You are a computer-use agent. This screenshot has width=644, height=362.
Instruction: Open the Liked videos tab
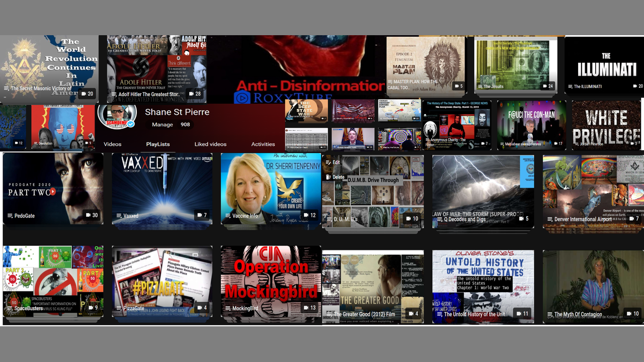(x=210, y=144)
